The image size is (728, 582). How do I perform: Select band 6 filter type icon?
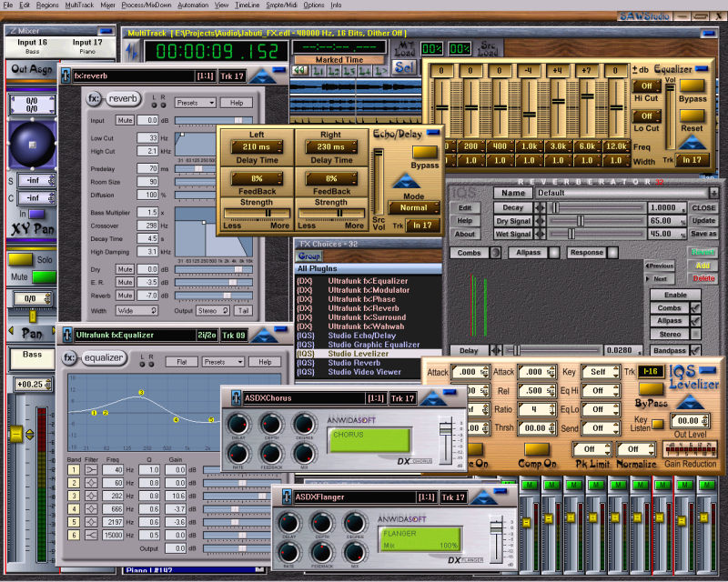point(91,535)
